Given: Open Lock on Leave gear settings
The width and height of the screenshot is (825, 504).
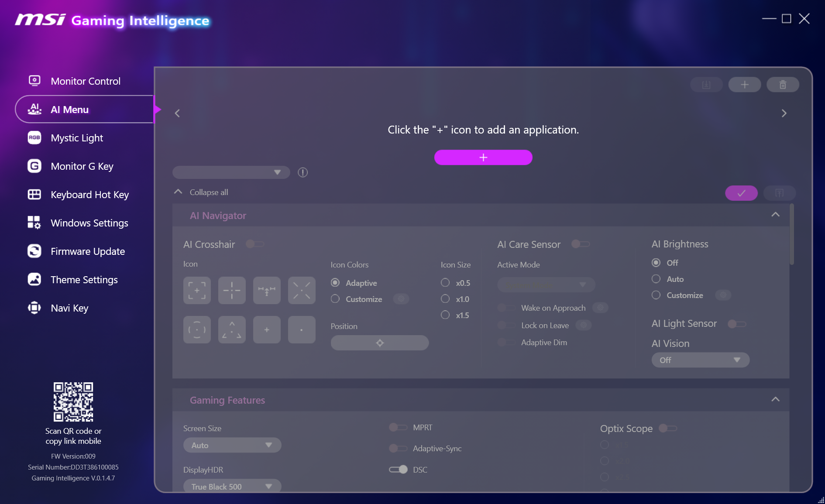Looking at the screenshot, I should point(584,325).
